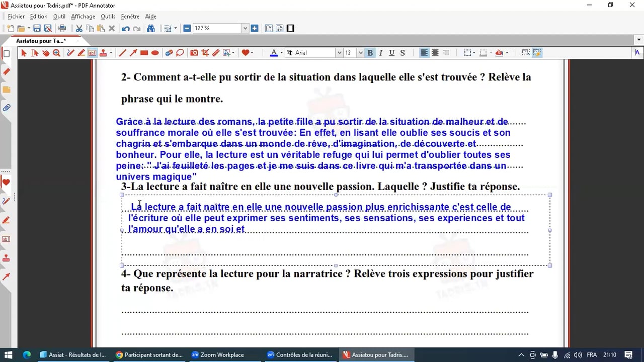Open the font size 12 dropdown
This screenshot has width=644, height=362.
click(360, 53)
